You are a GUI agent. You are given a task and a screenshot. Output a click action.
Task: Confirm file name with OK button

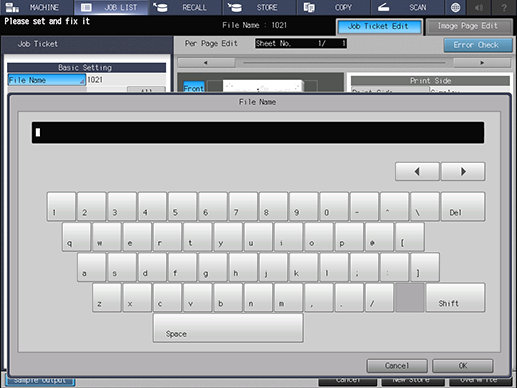coord(463,366)
